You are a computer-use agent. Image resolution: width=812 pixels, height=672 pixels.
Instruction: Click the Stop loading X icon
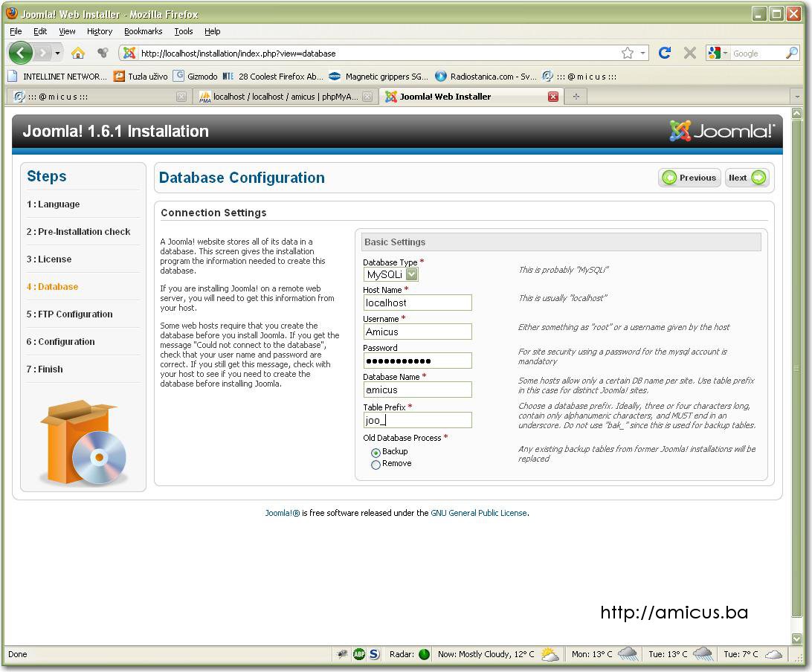tap(690, 53)
